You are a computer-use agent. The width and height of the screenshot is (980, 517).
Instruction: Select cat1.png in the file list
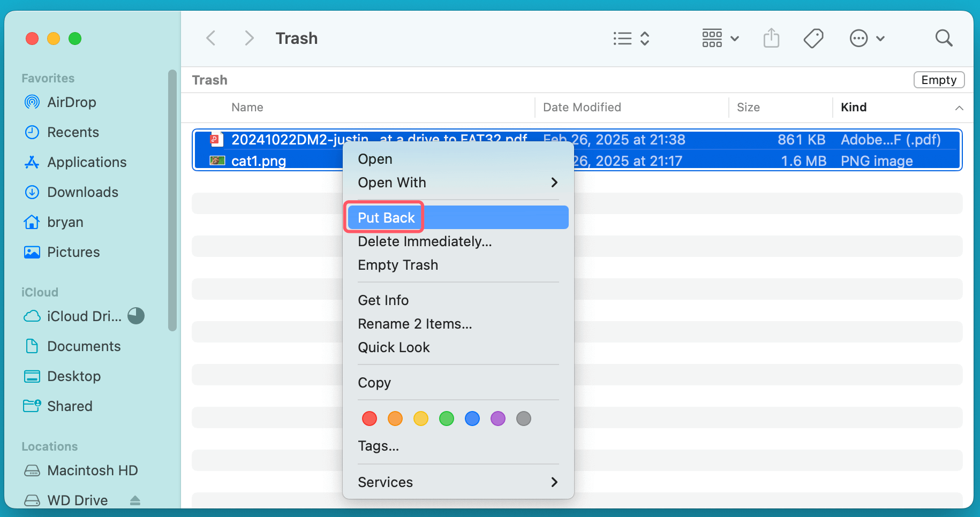click(259, 161)
